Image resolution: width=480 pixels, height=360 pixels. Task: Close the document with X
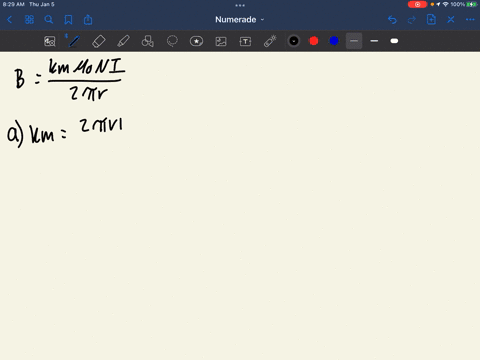click(x=451, y=20)
